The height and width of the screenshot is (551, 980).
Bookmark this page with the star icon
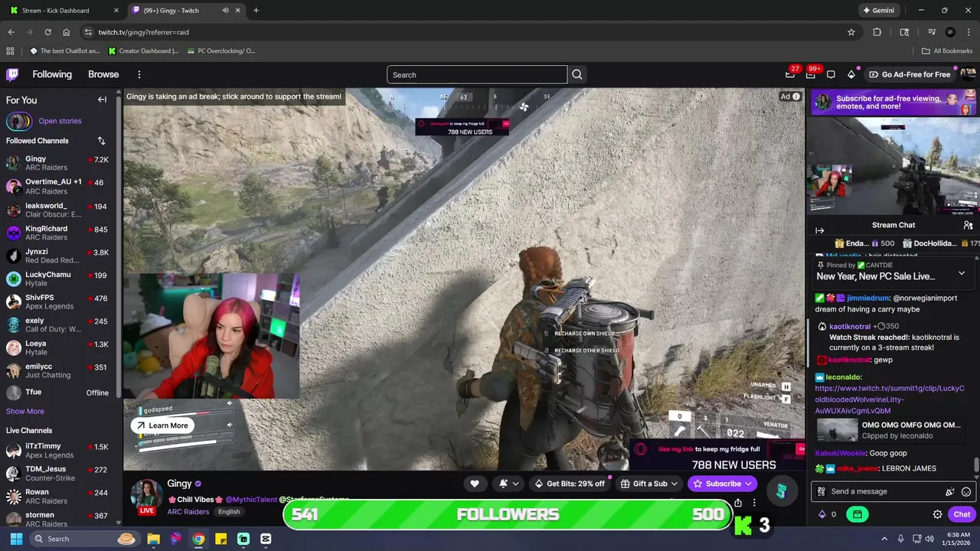(851, 32)
